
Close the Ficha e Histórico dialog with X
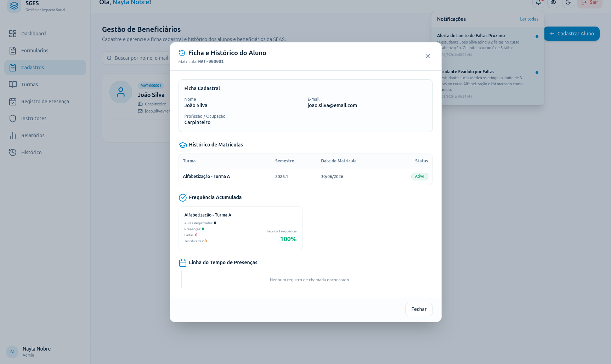[428, 56]
